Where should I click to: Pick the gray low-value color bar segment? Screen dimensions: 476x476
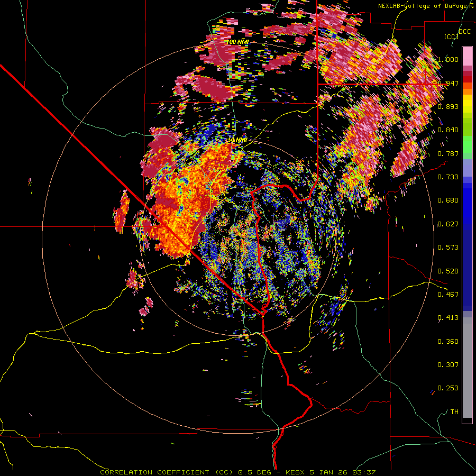[467, 368]
